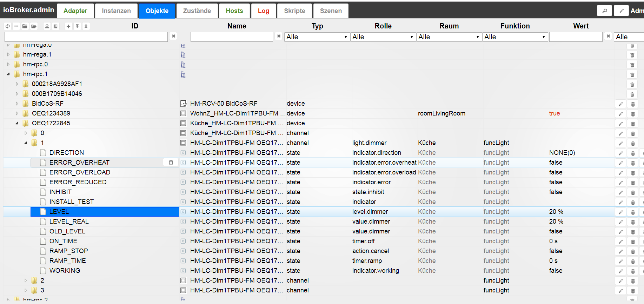Click the 000B1709B14046 tree item

tap(57, 94)
